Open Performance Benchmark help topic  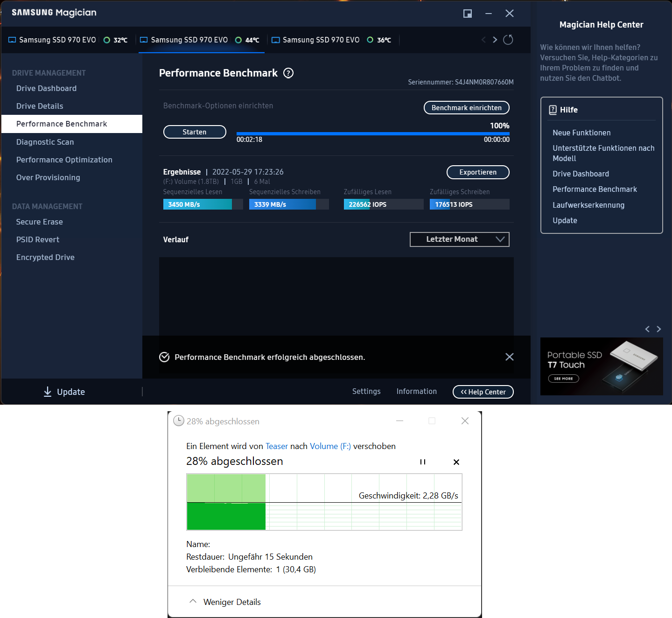(x=595, y=189)
